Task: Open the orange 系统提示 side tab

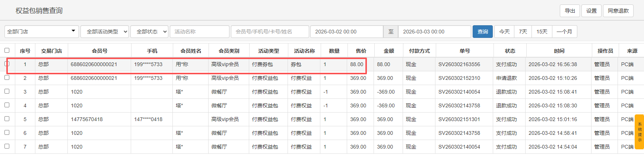Action: pos(640,132)
